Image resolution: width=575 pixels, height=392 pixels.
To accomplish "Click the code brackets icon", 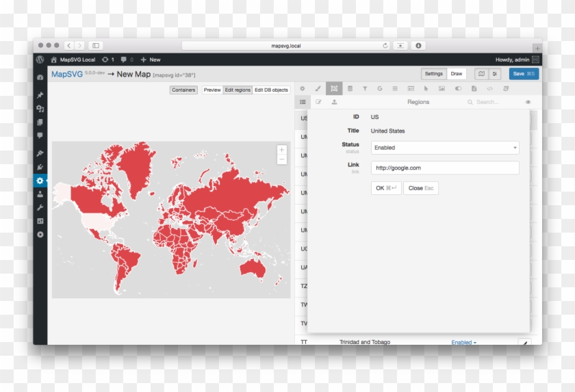I will [489, 88].
